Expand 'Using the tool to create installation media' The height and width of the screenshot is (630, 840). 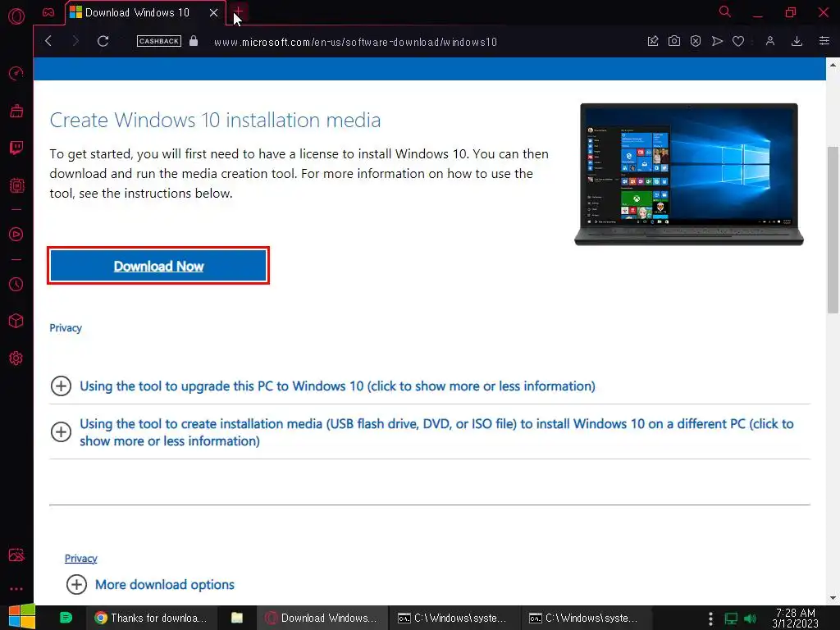pos(436,432)
